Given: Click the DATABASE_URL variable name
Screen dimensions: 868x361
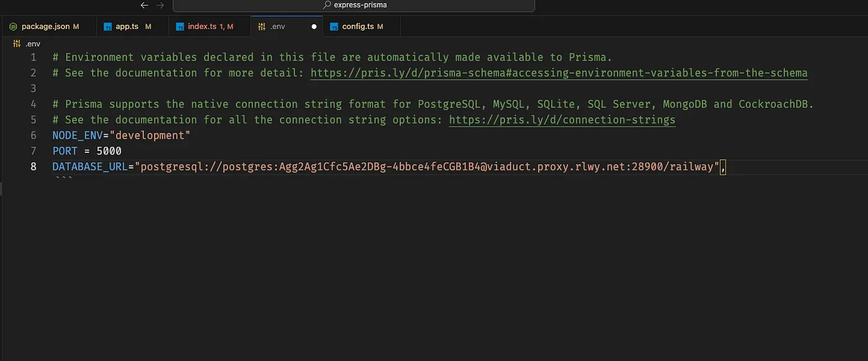Looking at the screenshot, I should pos(90,167).
